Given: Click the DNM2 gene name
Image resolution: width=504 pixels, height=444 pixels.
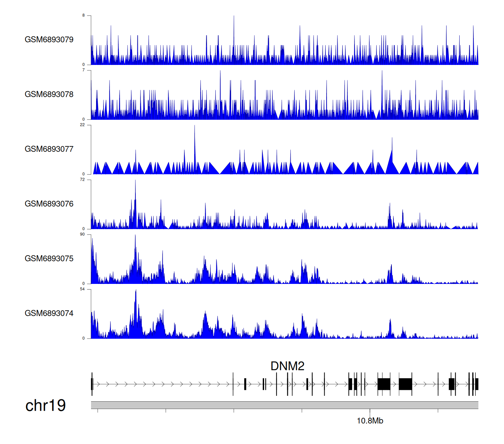Looking at the screenshot, I should tap(287, 366).
